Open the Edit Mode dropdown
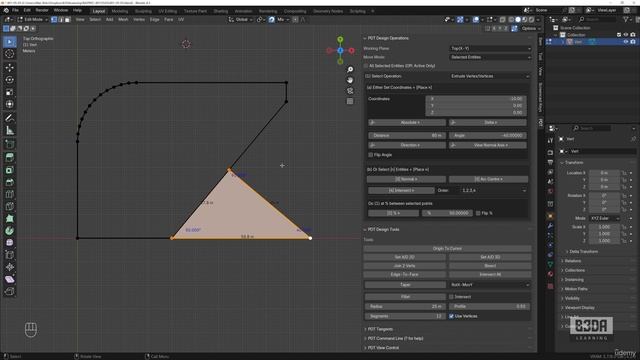This screenshot has width=640, height=360. click(32, 19)
